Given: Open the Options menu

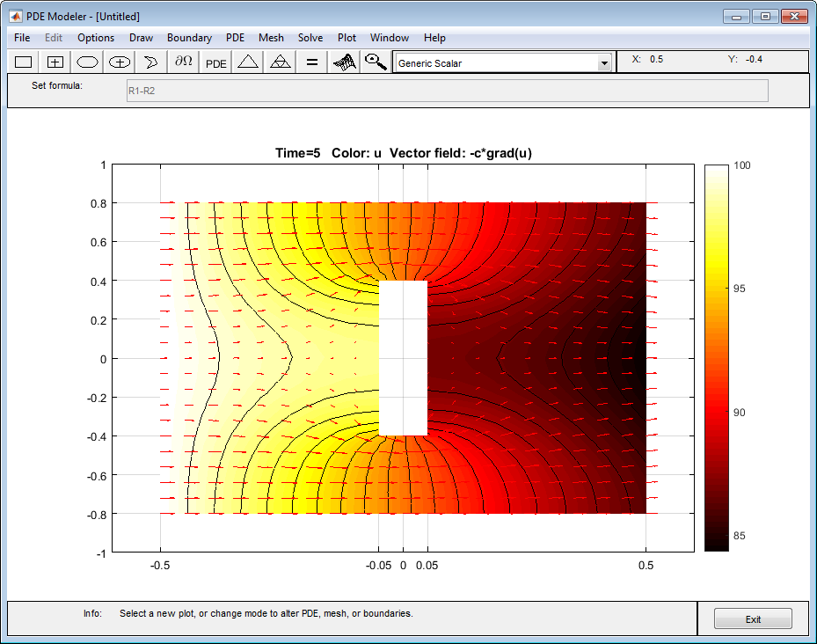Looking at the screenshot, I should [96, 38].
